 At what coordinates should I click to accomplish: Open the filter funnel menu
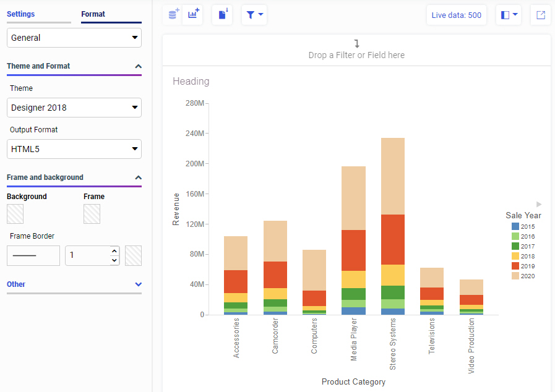click(x=254, y=15)
